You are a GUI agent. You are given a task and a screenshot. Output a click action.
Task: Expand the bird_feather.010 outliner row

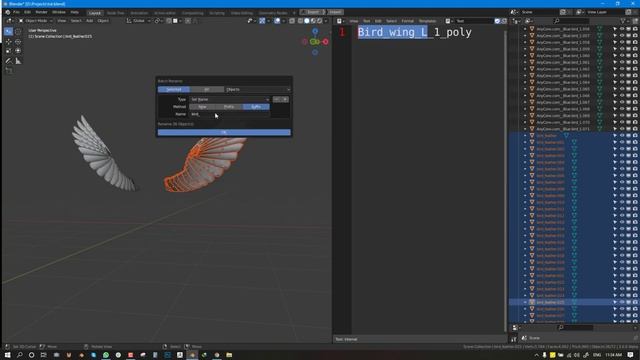pos(525,202)
